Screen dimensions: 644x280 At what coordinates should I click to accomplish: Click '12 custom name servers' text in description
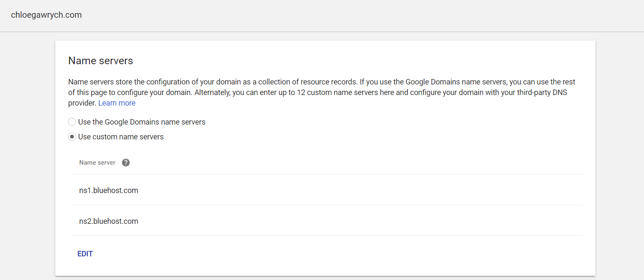pyautogui.click(x=333, y=92)
